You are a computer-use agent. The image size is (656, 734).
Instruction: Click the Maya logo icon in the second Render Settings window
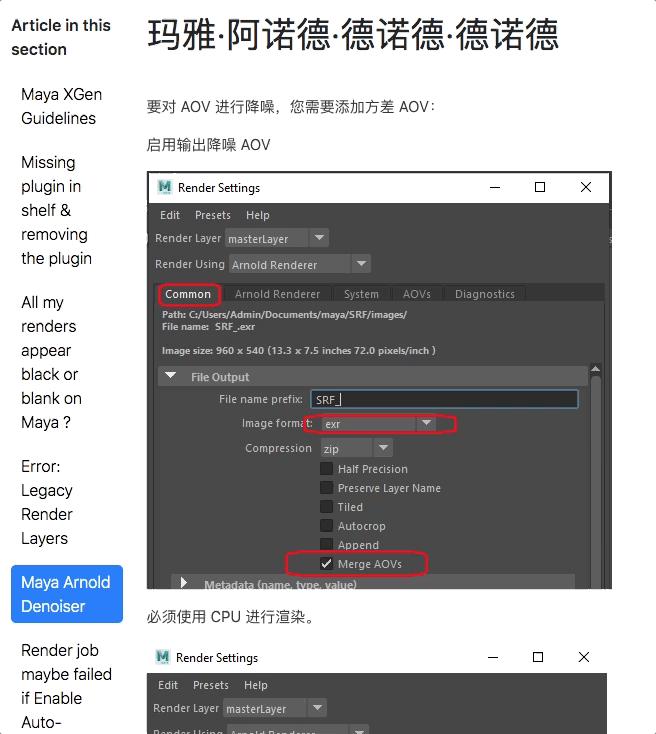coord(162,657)
